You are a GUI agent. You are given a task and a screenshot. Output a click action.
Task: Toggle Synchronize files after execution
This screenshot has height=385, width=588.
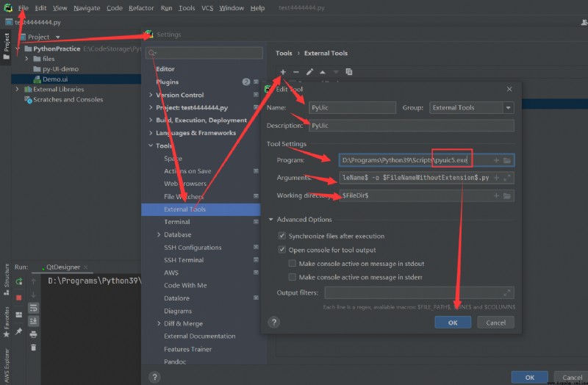point(282,236)
